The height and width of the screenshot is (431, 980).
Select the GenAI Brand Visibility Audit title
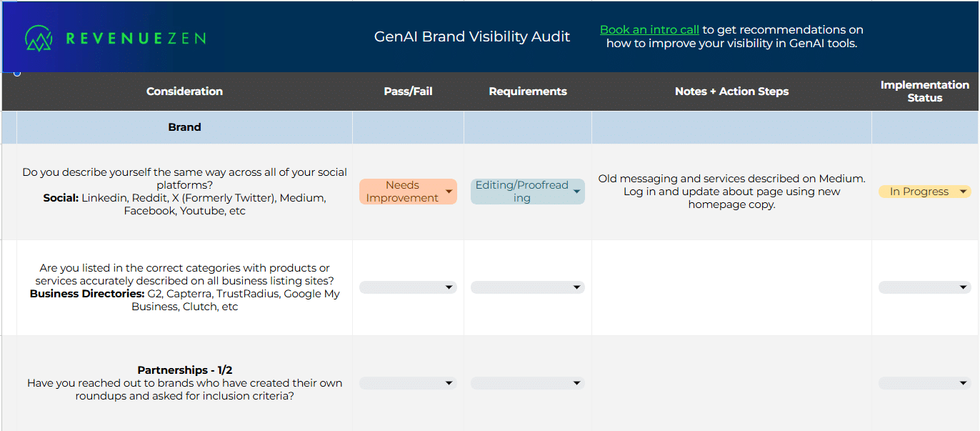[472, 36]
